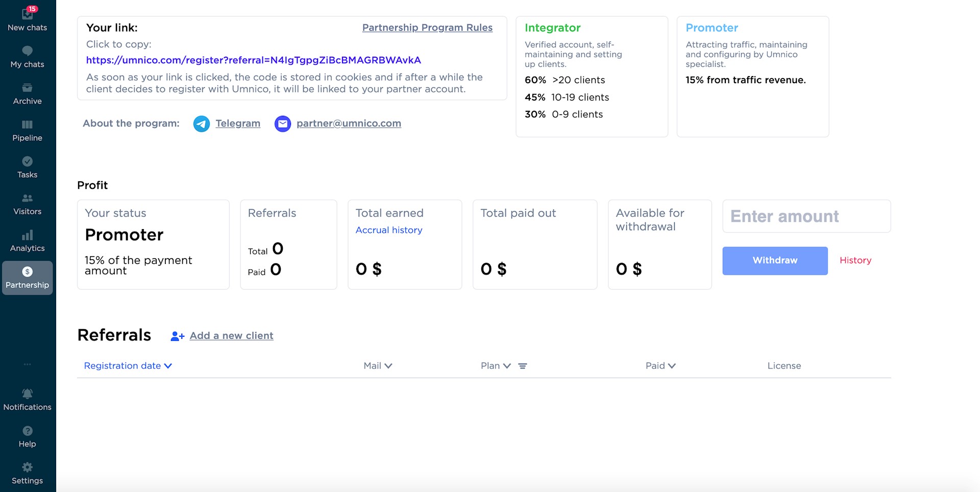Open Partnership Program Rules link
The width and height of the screenshot is (980, 492).
[x=427, y=28]
